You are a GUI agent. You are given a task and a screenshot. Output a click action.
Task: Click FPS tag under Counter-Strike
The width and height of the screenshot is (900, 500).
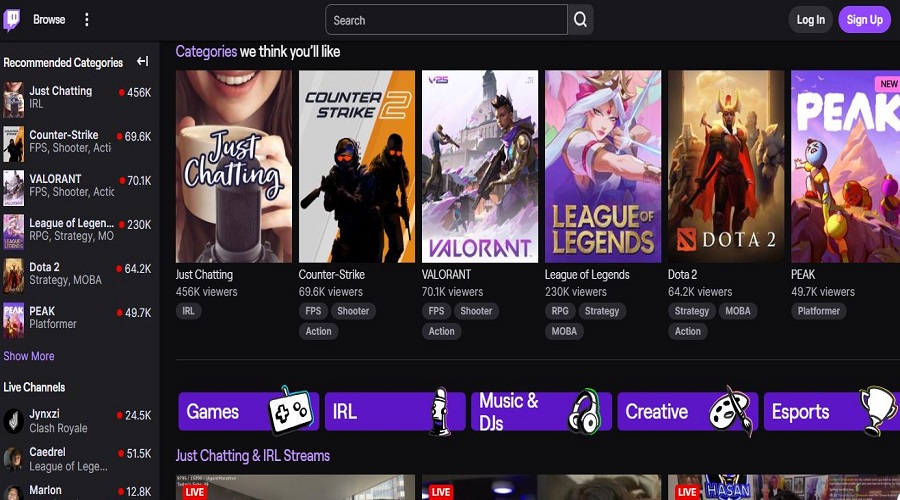(313, 311)
